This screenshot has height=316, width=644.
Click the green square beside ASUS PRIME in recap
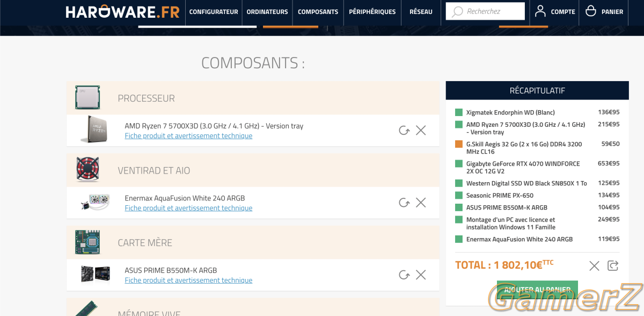459,207
